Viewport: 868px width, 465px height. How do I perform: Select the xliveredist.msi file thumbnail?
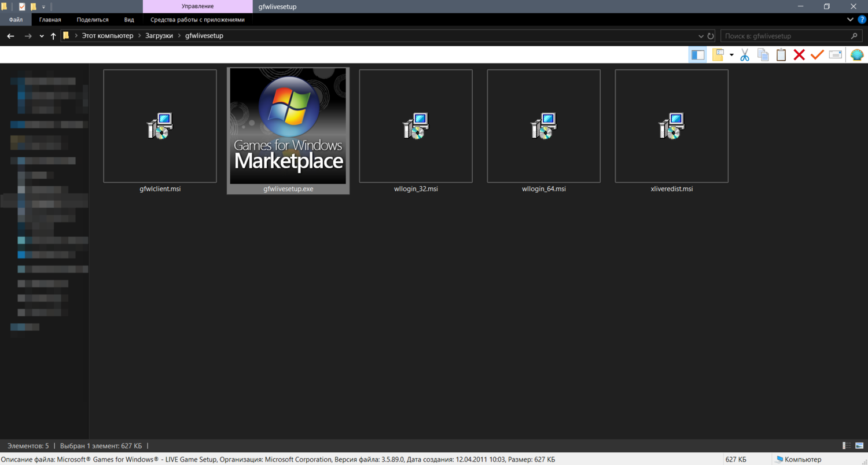[671, 126]
